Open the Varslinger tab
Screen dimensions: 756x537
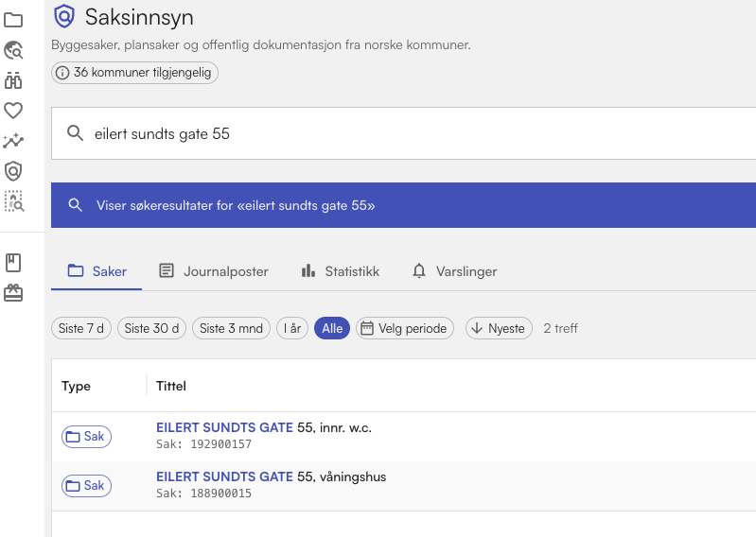pos(455,271)
